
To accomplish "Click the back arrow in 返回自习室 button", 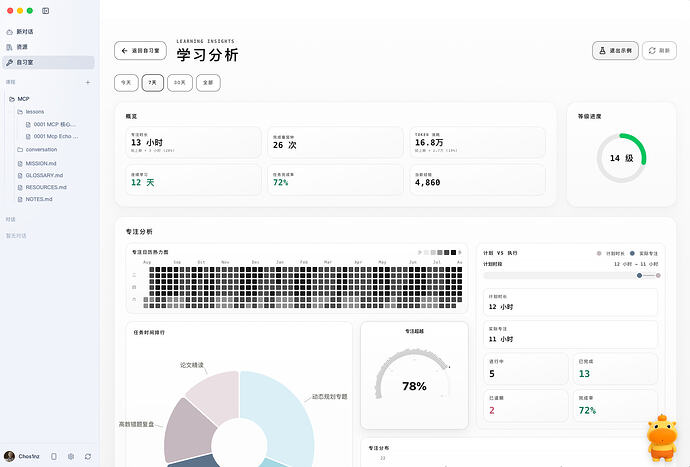I will [x=125, y=51].
